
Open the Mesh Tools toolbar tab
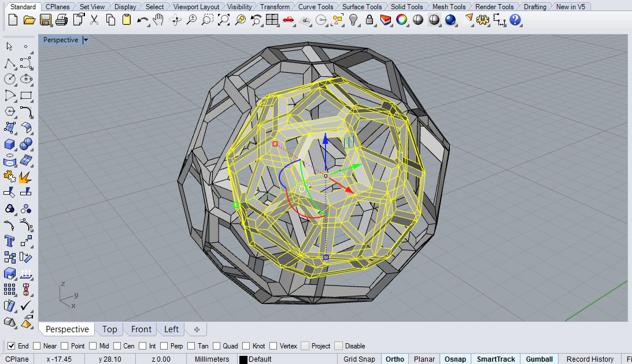[x=449, y=7]
